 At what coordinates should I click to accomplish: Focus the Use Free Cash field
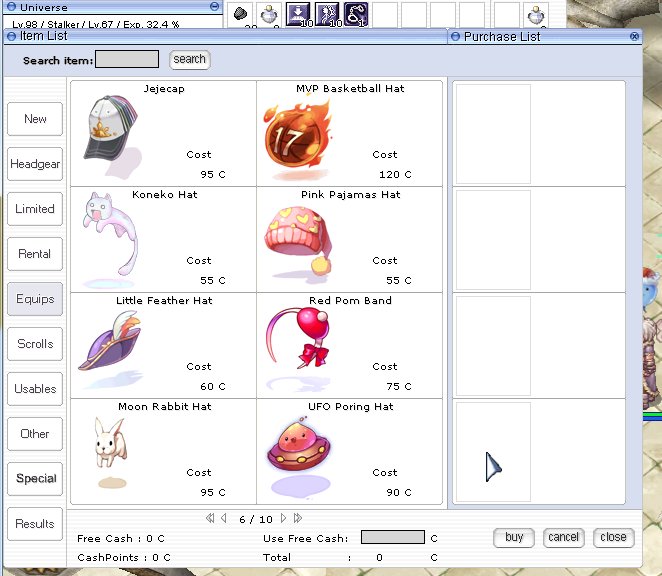(x=393, y=537)
